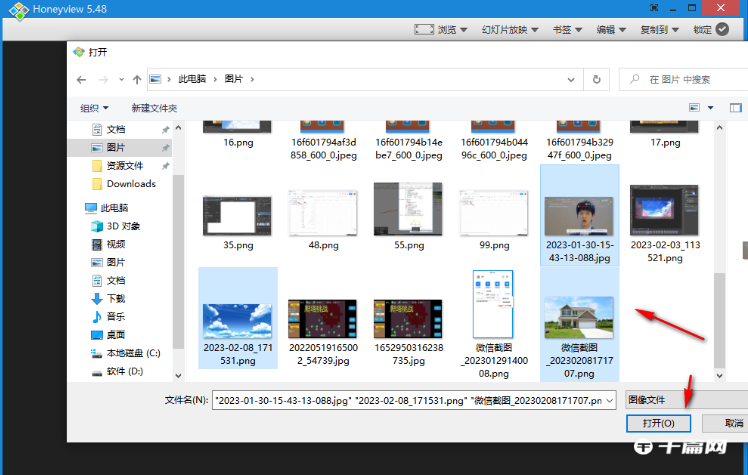Open 3D 对象 folder in navigation pane
The width and height of the screenshot is (748, 475).
tap(124, 226)
